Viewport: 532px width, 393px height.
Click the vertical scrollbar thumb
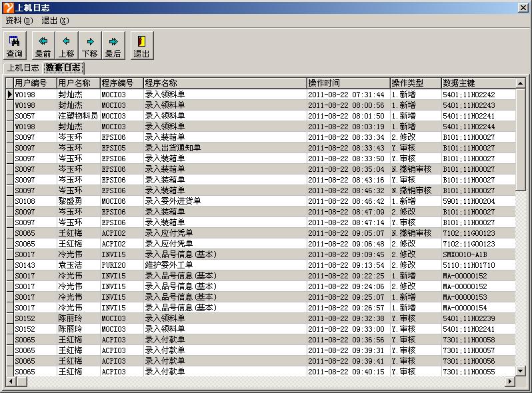coord(520,140)
